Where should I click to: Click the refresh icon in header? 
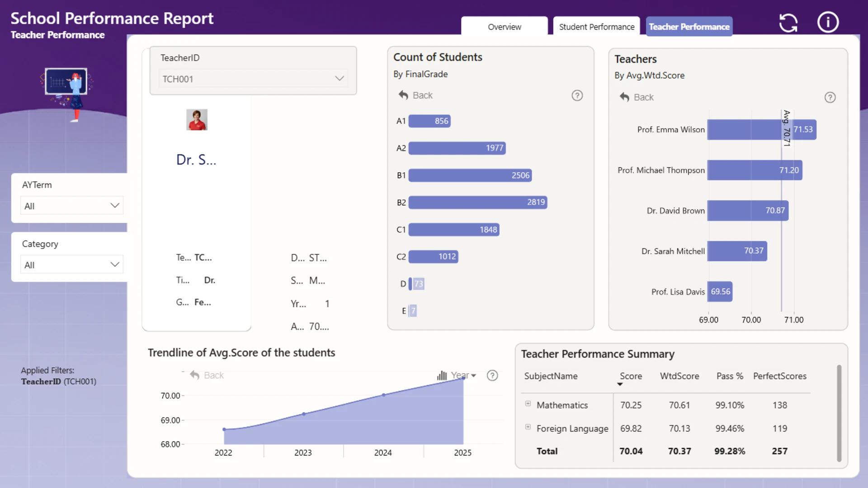(788, 23)
